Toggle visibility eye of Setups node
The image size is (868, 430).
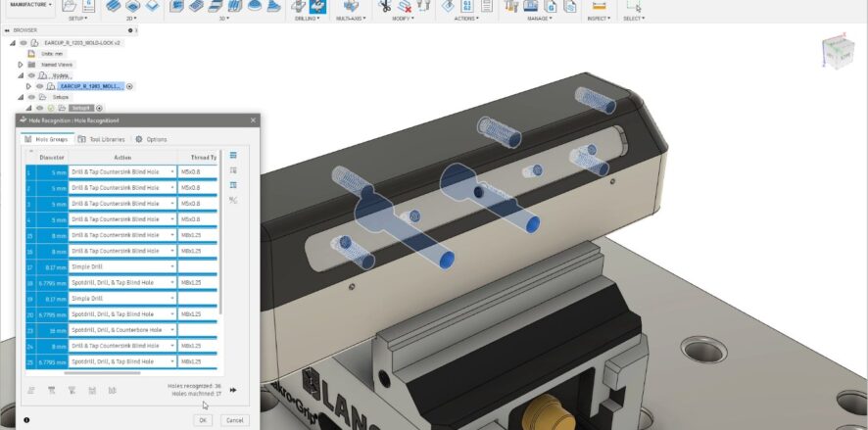coord(31,97)
